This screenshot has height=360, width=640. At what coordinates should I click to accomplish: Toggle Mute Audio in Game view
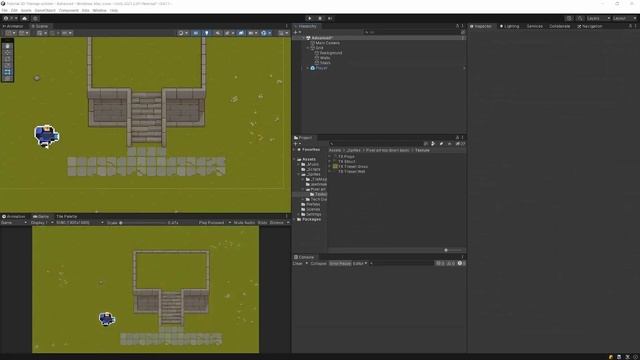click(244, 223)
